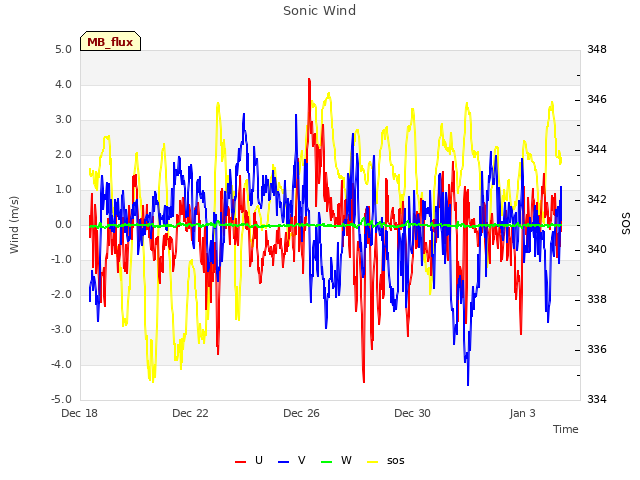Click the 0.0 left axis value

(63, 225)
